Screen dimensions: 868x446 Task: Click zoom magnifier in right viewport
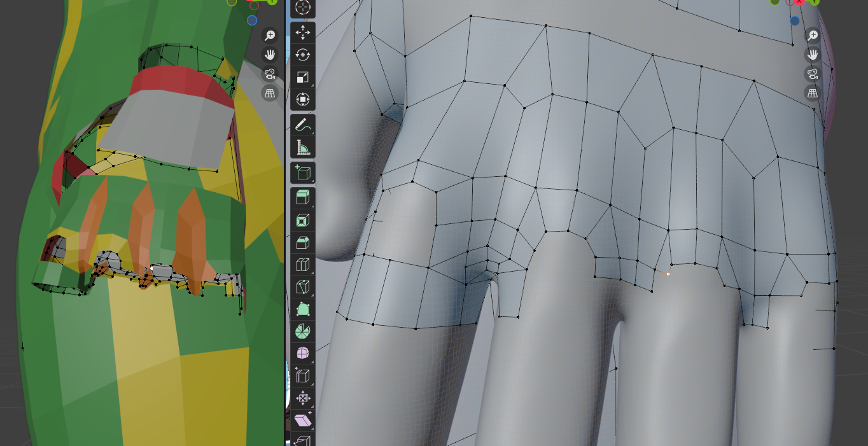813,36
